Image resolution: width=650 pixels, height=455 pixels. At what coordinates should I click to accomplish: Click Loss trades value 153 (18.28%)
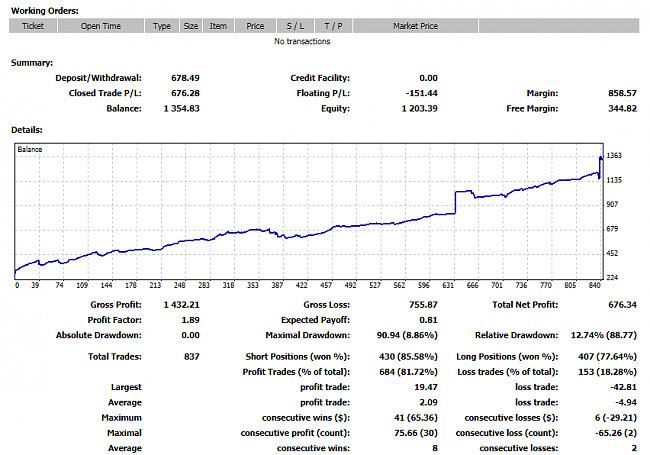pyautogui.click(x=608, y=372)
